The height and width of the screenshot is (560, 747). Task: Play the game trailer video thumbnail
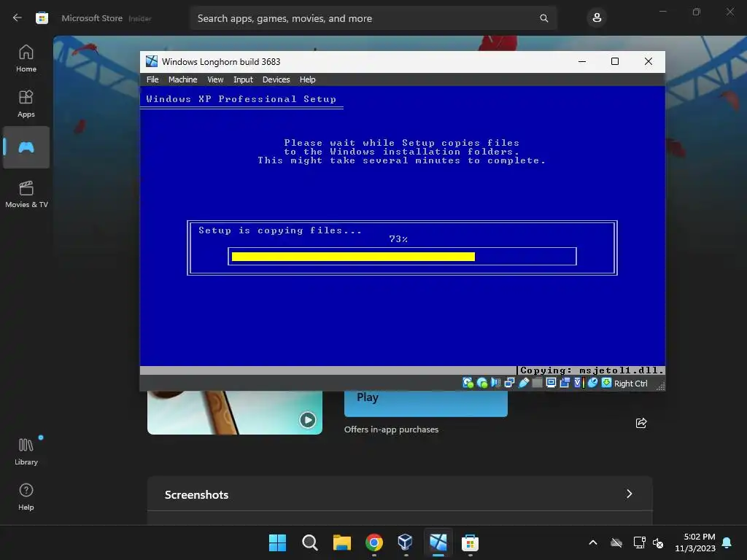tap(307, 419)
